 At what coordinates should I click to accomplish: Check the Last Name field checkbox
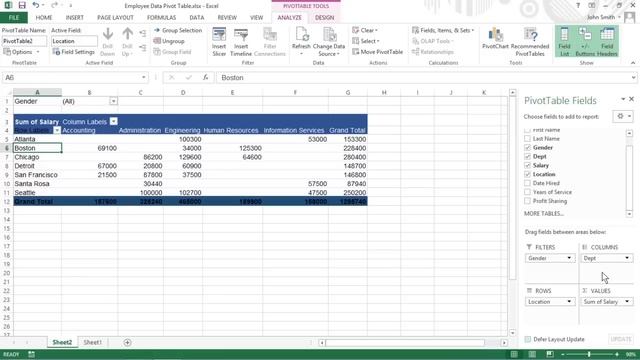(x=527, y=138)
